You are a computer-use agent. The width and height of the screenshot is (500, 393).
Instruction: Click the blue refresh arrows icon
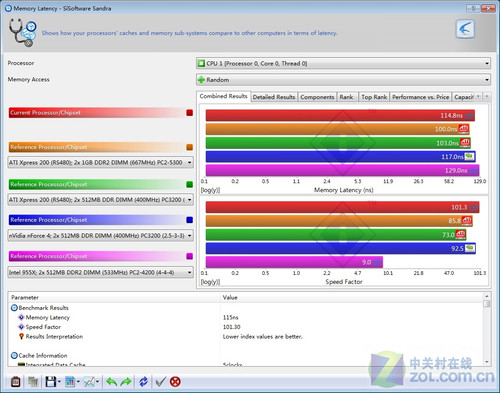click(x=144, y=382)
